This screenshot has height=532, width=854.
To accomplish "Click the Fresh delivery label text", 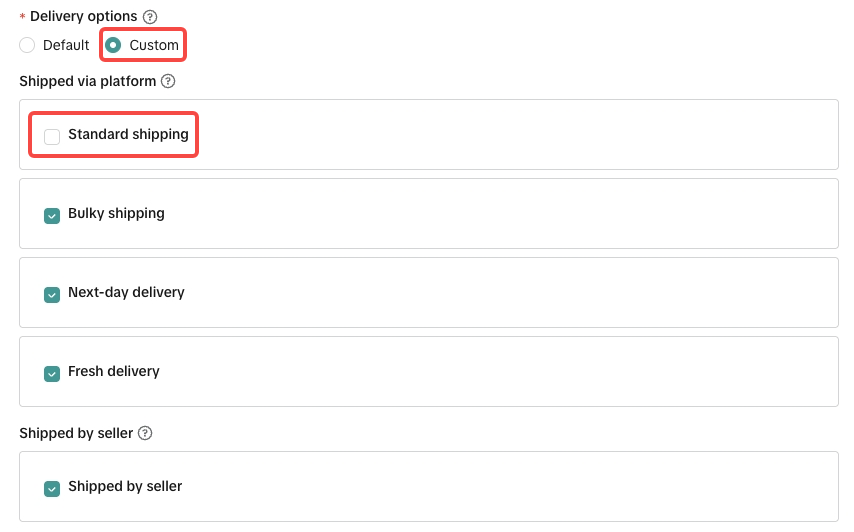I will 114,372.
